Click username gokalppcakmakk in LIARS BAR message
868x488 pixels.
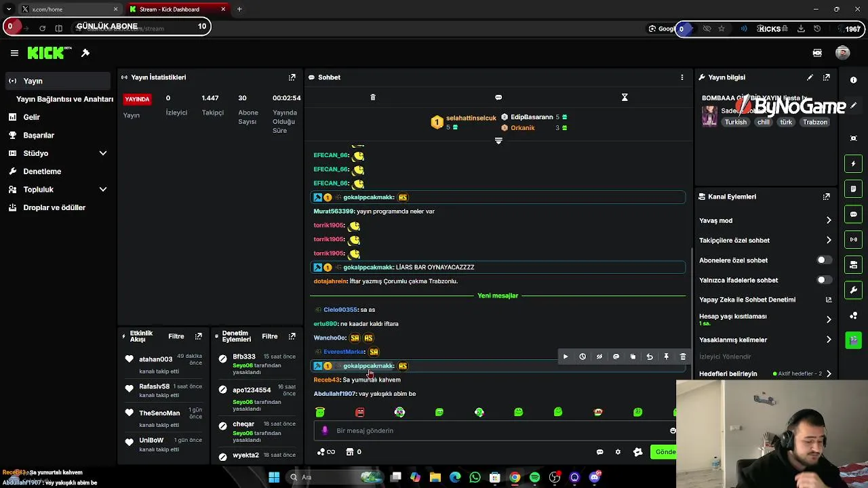click(369, 267)
